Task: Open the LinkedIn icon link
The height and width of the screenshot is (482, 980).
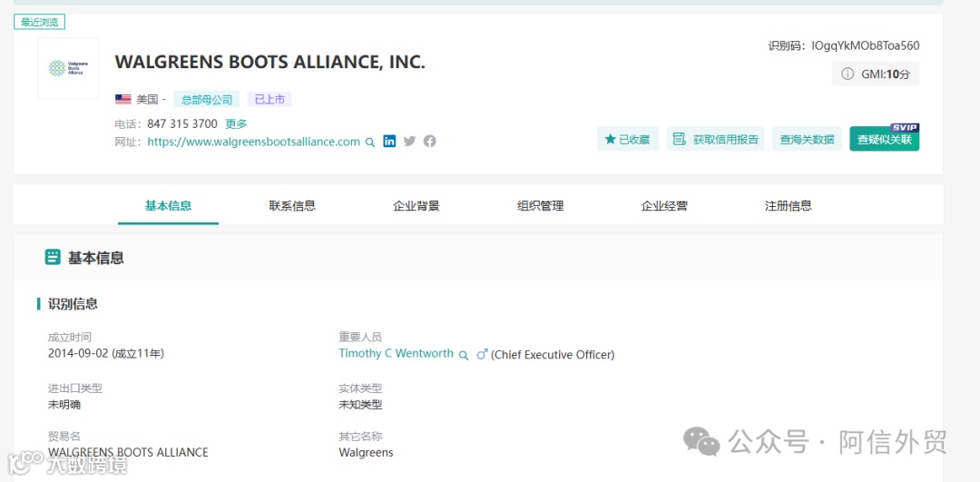Action: point(389,142)
